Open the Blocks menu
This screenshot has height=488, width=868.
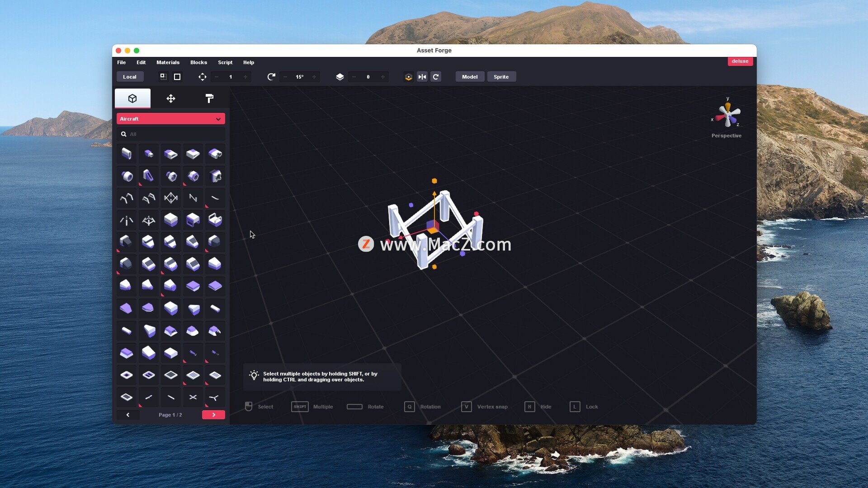pyautogui.click(x=198, y=62)
